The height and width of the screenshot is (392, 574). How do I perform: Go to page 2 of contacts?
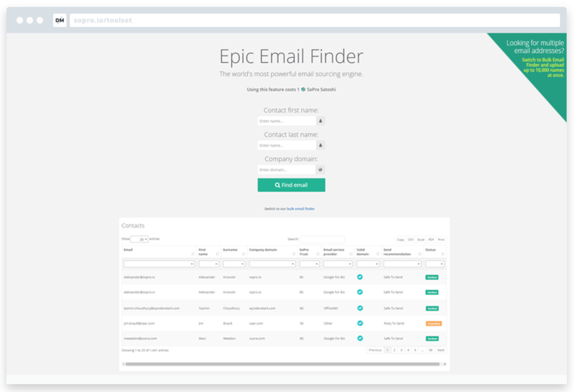[394, 350]
